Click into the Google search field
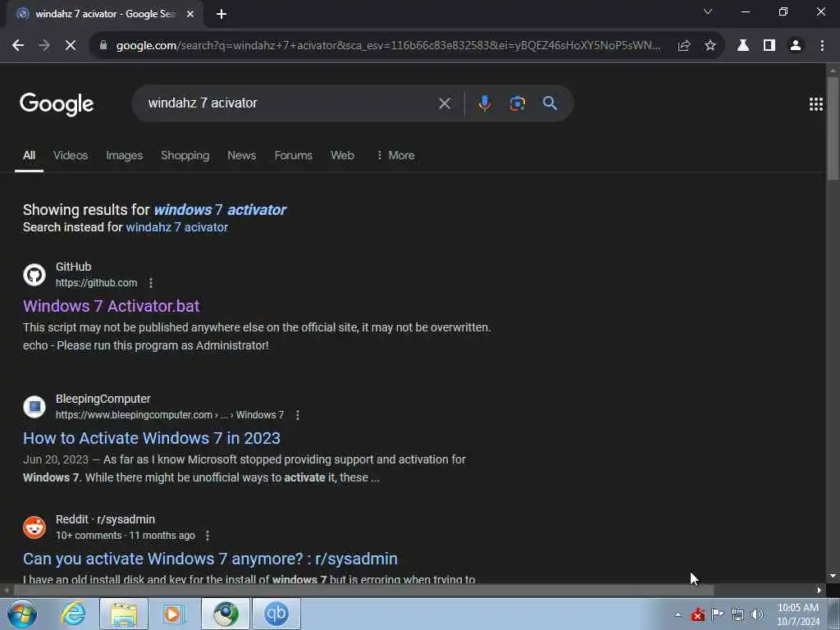Image resolution: width=840 pixels, height=630 pixels. (x=290, y=103)
